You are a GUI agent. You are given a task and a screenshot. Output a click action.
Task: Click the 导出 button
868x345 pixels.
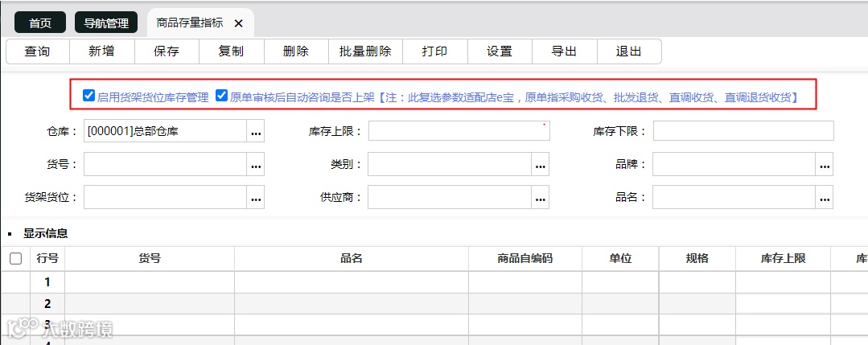click(564, 51)
